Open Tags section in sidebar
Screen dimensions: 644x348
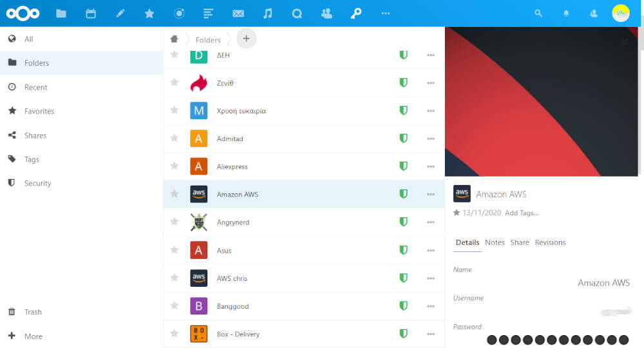pos(82,159)
